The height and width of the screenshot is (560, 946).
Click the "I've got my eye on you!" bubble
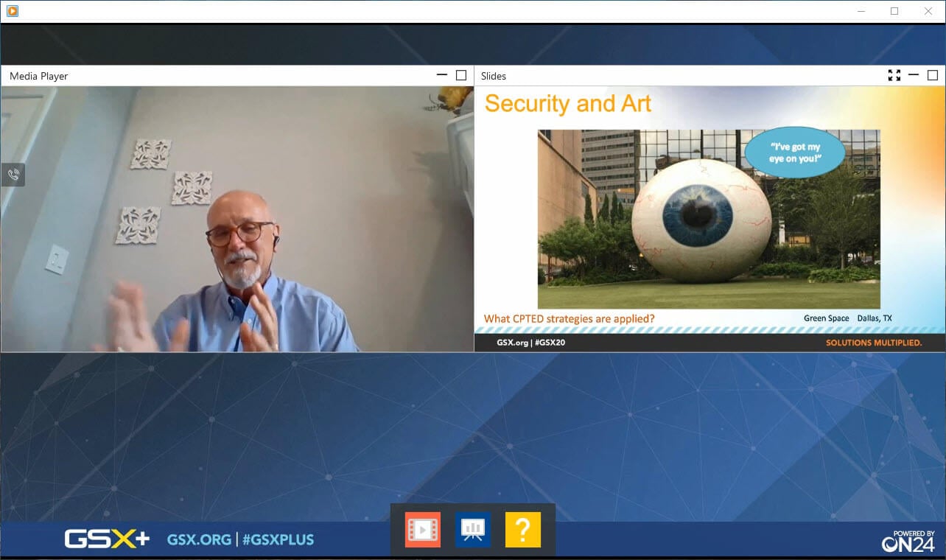click(795, 153)
